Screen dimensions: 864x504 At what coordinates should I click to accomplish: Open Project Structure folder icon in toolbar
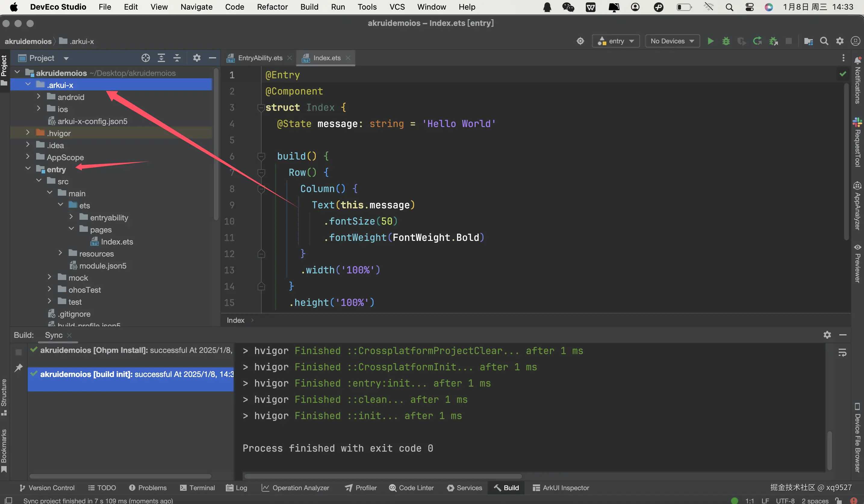809,41
